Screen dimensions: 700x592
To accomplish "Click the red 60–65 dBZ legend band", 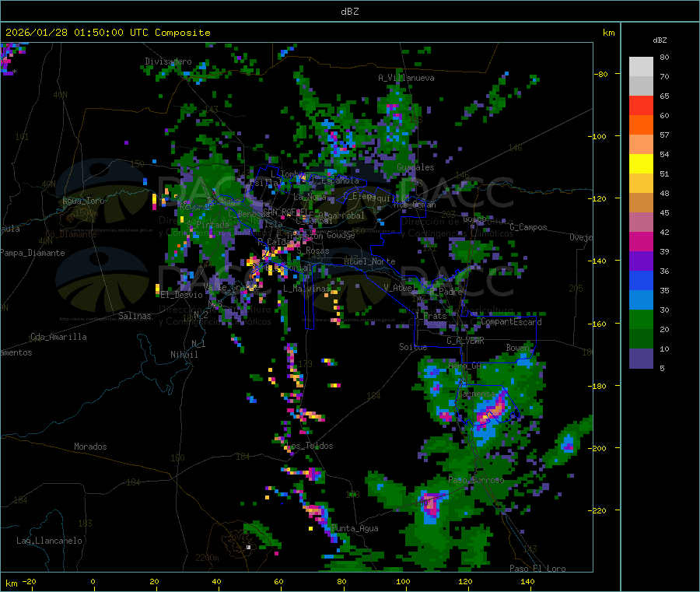I will [x=641, y=105].
